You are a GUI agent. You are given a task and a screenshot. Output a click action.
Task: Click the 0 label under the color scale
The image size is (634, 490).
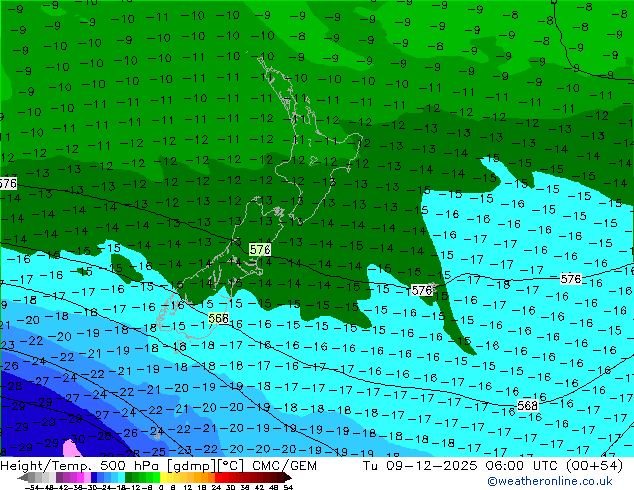(x=161, y=487)
